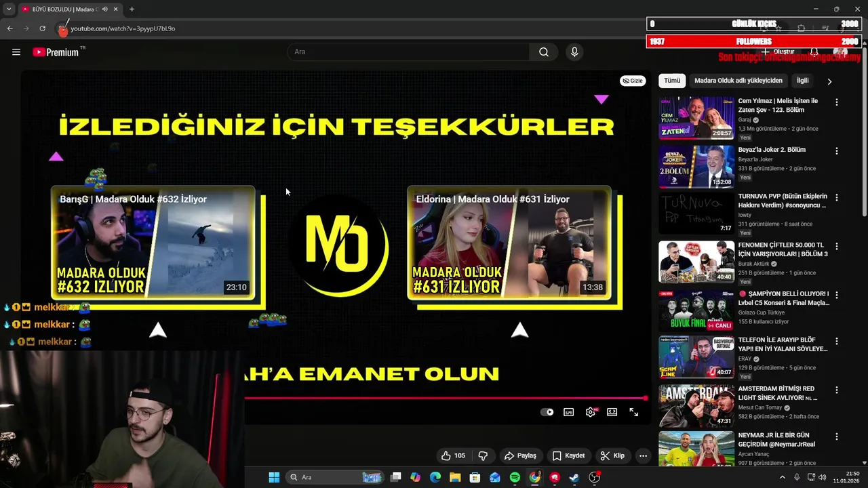Open Cem Yılmaz Melis İşiten video title

(x=778, y=105)
